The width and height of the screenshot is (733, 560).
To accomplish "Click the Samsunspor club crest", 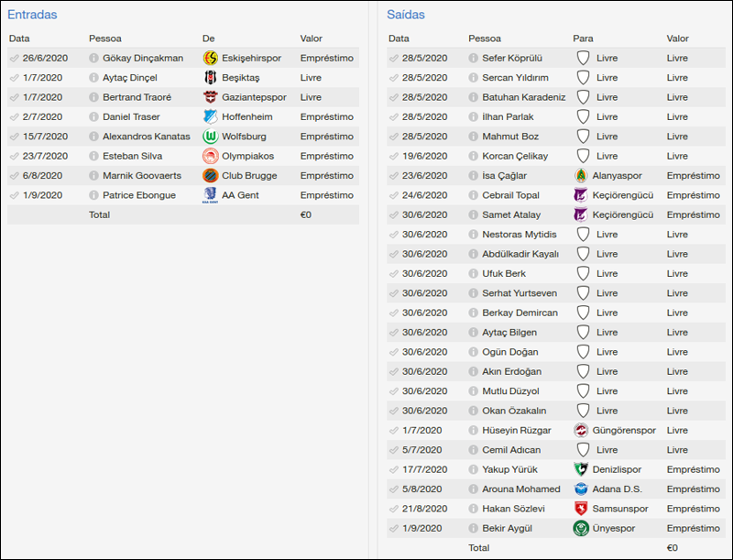I will point(581,509).
